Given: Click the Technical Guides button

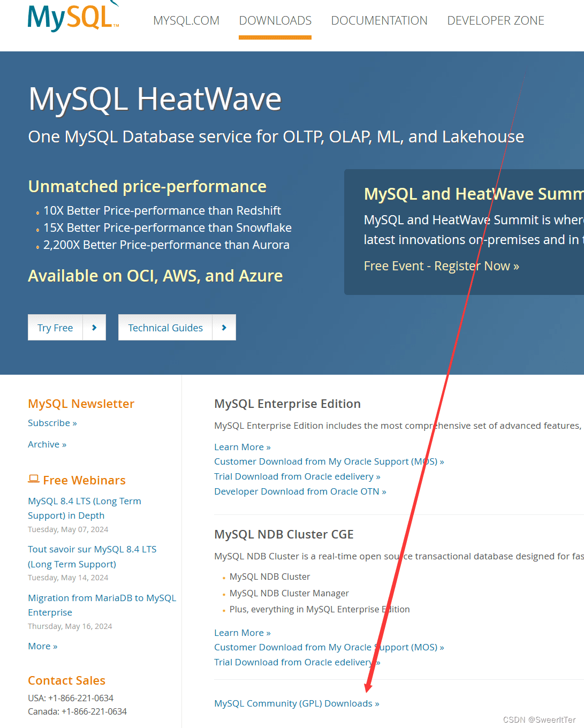Looking at the screenshot, I should point(177,328).
